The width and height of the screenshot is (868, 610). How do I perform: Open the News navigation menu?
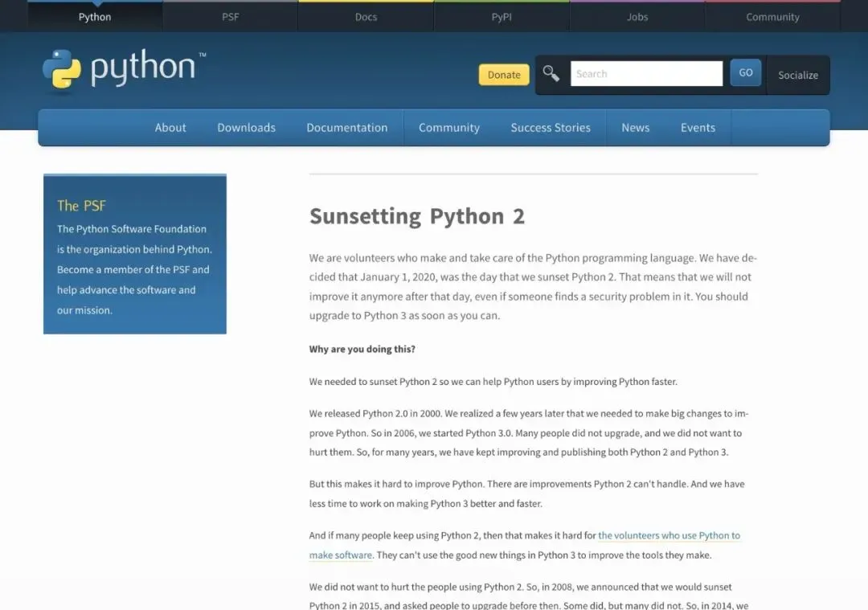[636, 128]
